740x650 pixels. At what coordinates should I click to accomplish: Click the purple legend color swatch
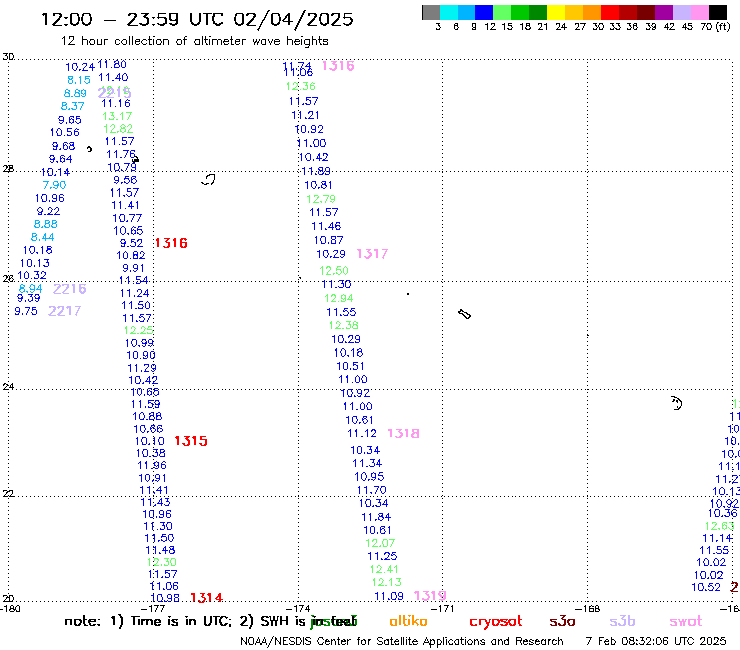coord(664,12)
